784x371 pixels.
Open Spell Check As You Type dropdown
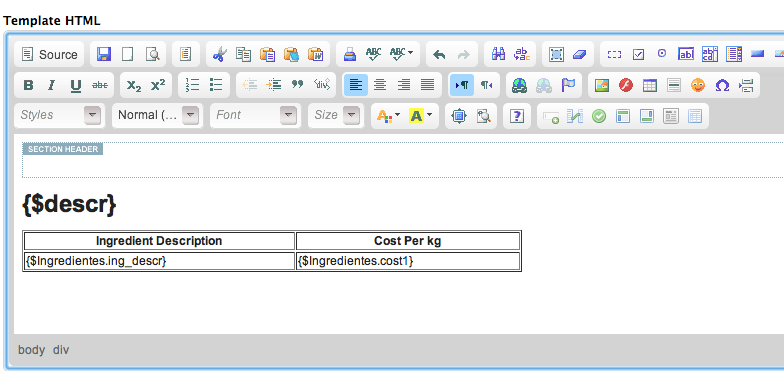402,54
